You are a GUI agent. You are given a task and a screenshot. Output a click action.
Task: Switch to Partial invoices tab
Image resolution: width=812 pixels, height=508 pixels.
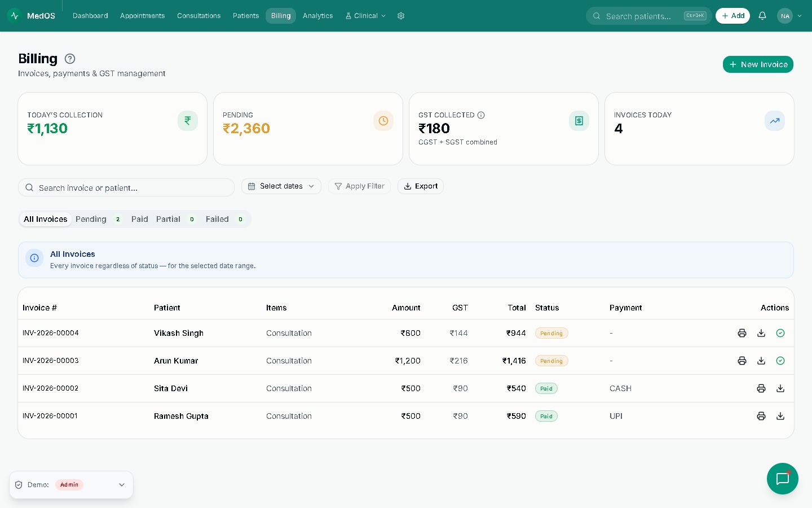point(176,219)
